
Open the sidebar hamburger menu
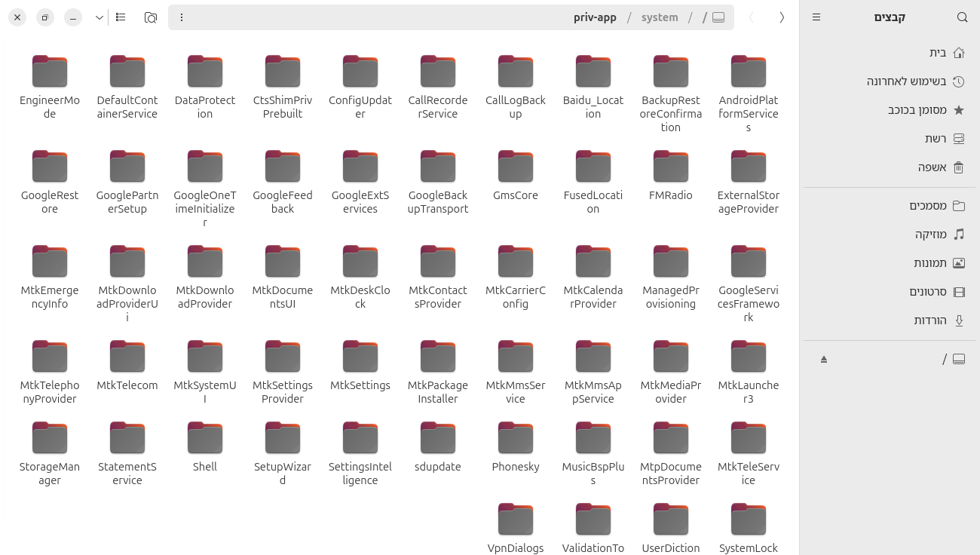coord(816,17)
